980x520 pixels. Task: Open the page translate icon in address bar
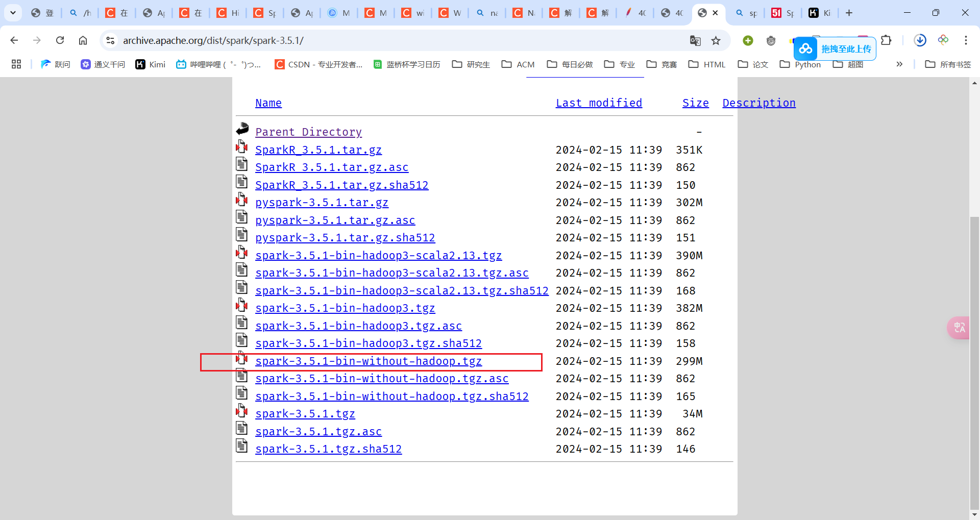pyautogui.click(x=695, y=40)
